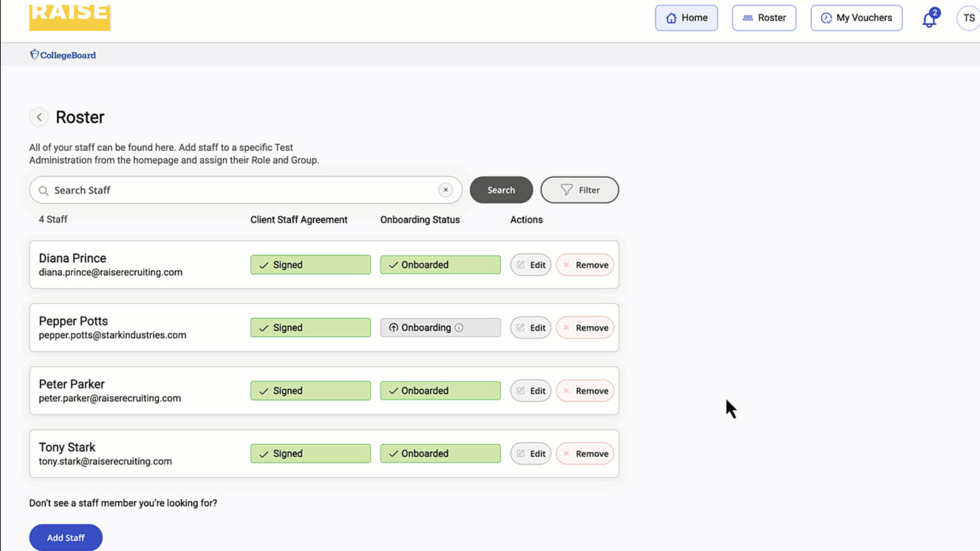The width and height of the screenshot is (980, 551).
Task: Click into the Search Staff input field
Action: [238, 190]
